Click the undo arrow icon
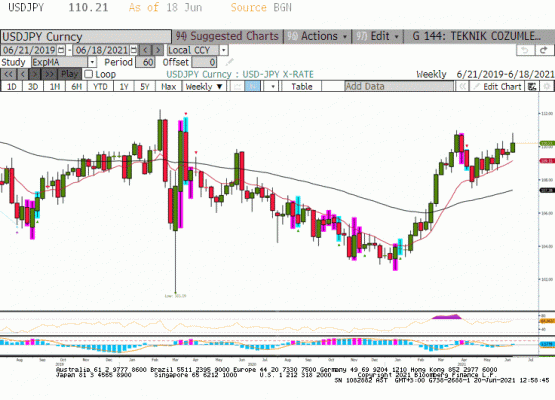555x400 pixels. tap(525, 50)
